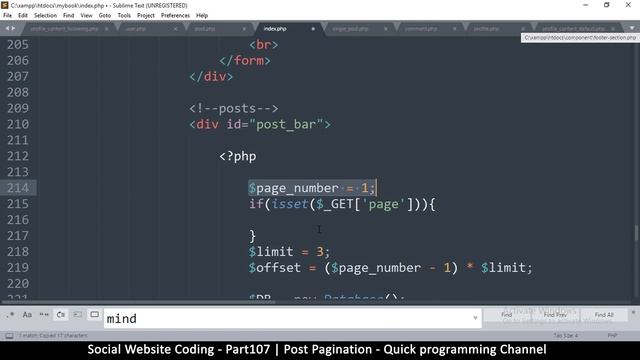This screenshot has width=640, height=360.
Task: Close the comment.php tab
Action: [454, 29]
